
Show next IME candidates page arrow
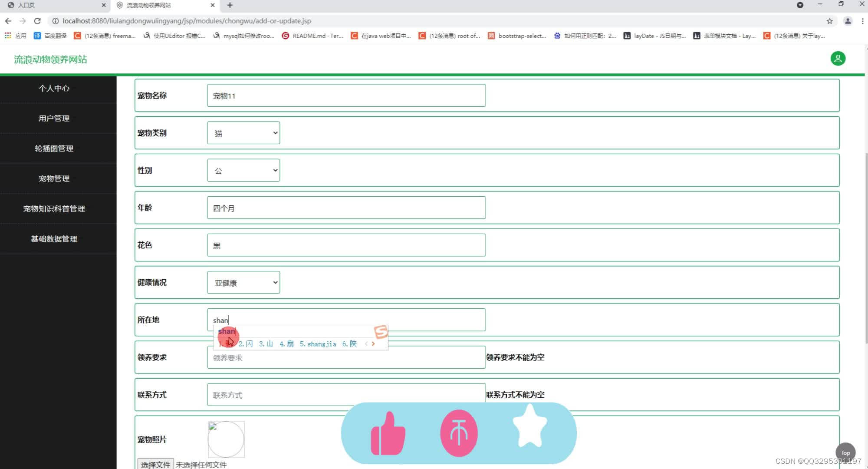coord(373,344)
